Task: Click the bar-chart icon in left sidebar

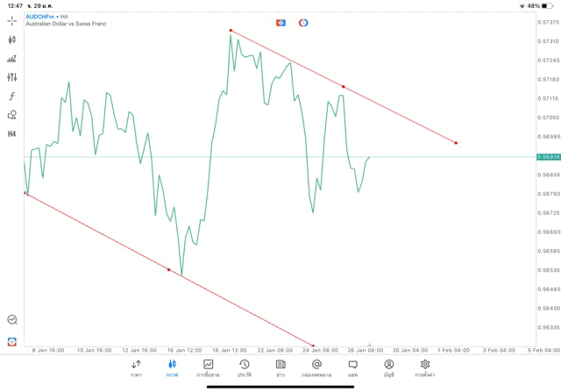Action: 12,59
